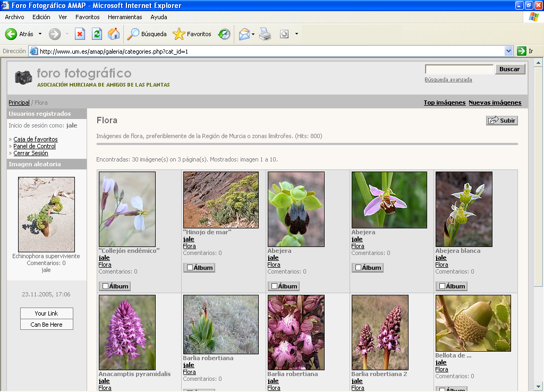Go to Principal breadcrumb link
Viewport: 544px width, 392px height.
coord(19,103)
